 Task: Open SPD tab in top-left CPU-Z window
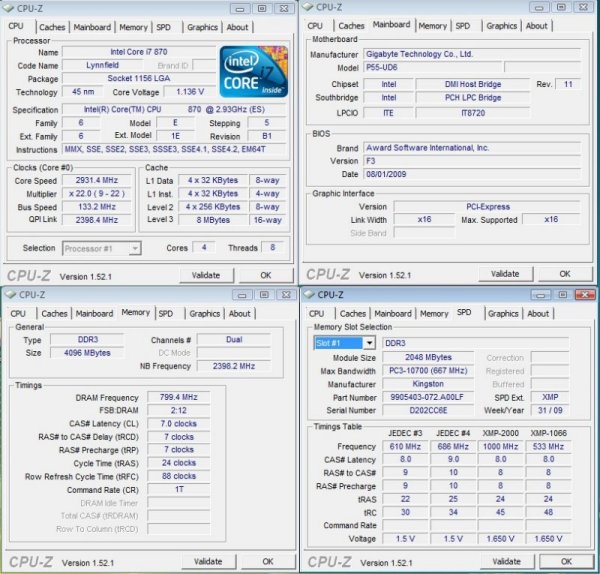tap(163, 27)
